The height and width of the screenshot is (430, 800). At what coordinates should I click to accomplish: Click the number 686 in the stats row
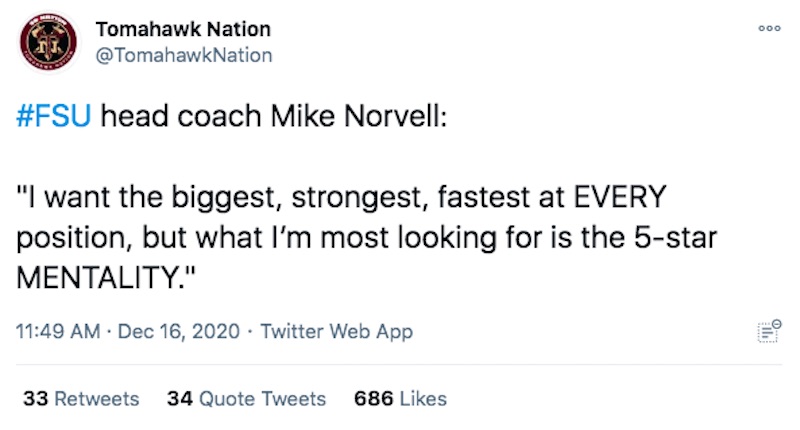pyautogui.click(x=374, y=399)
